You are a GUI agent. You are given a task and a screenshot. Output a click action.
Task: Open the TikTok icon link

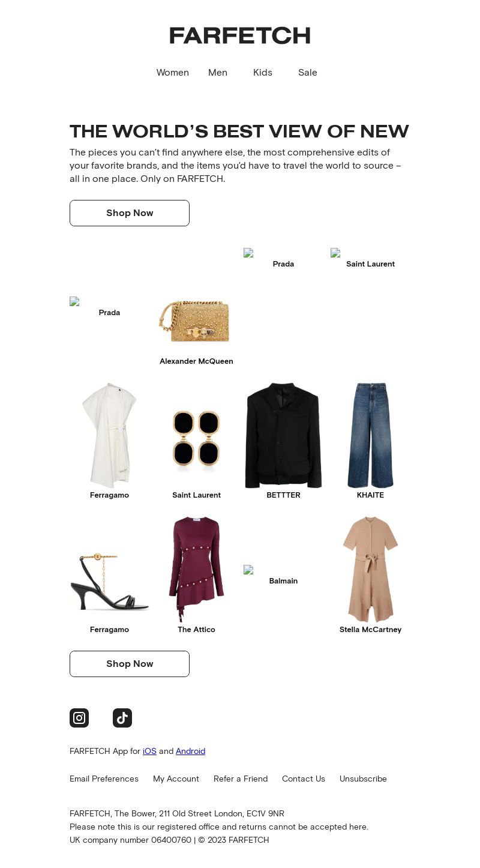(122, 718)
